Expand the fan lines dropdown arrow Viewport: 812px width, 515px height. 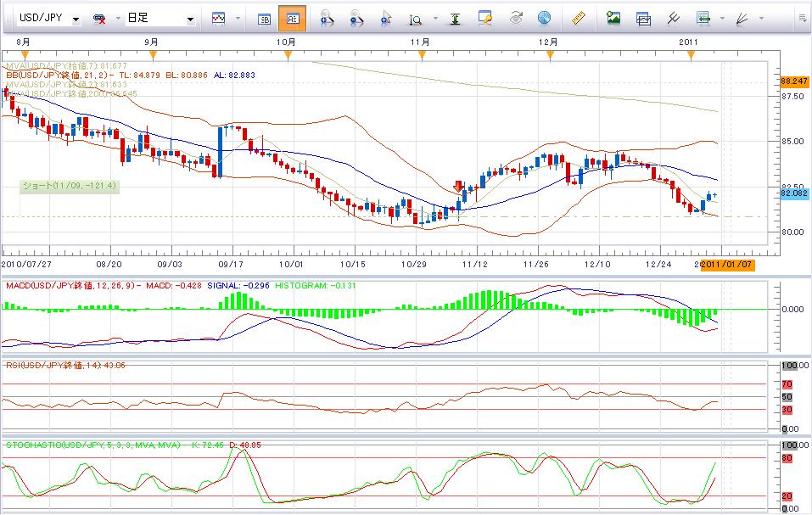coord(761,19)
